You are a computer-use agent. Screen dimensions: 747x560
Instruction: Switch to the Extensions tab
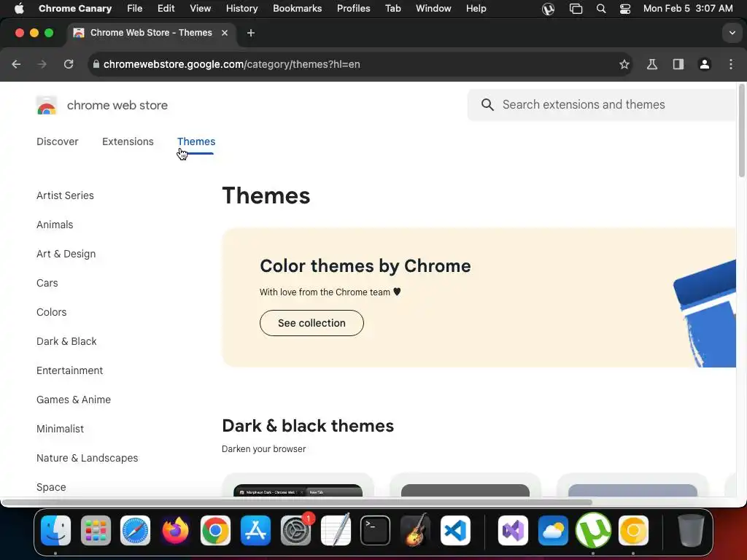[x=128, y=141]
